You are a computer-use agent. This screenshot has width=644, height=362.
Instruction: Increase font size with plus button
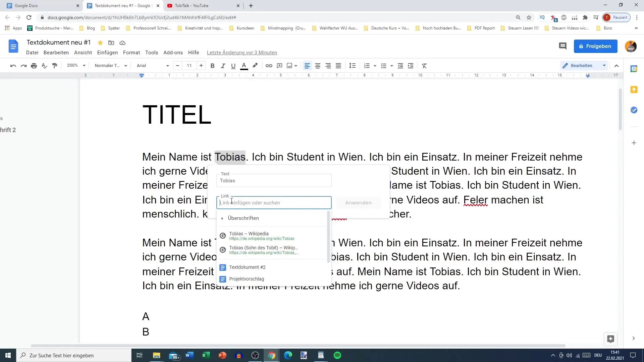point(201,66)
